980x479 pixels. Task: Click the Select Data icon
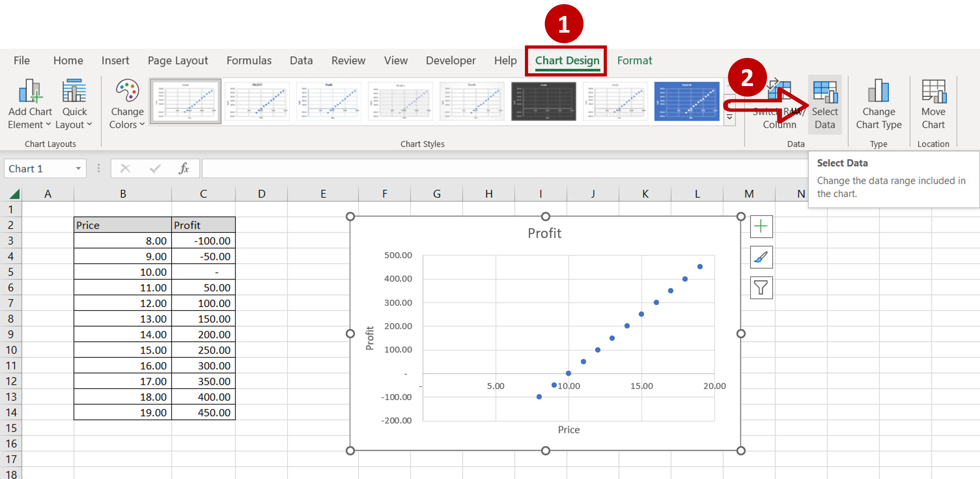coord(825,103)
